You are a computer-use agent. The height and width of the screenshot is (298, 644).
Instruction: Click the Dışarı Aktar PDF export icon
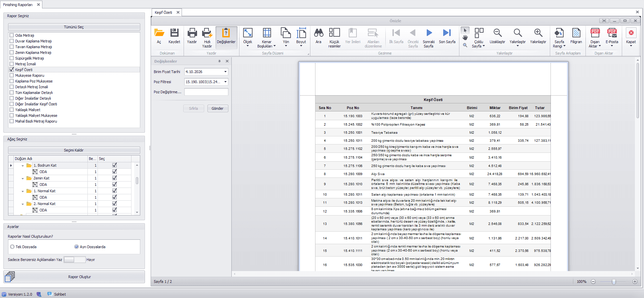[595, 33]
